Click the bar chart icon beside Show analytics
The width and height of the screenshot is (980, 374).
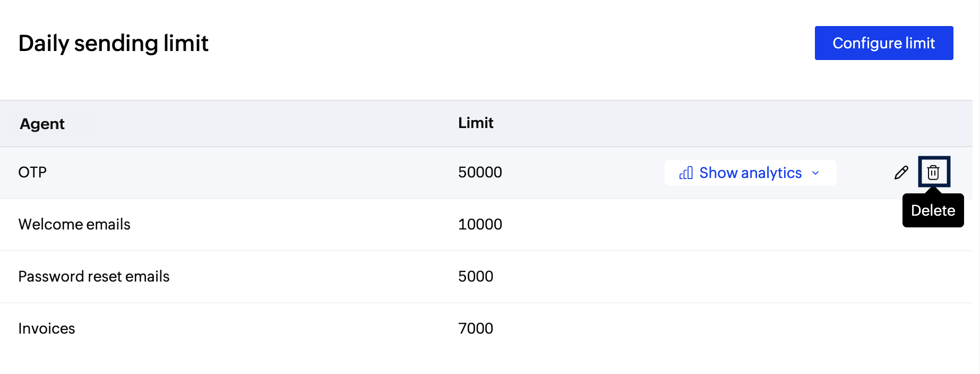pos(686,173)
